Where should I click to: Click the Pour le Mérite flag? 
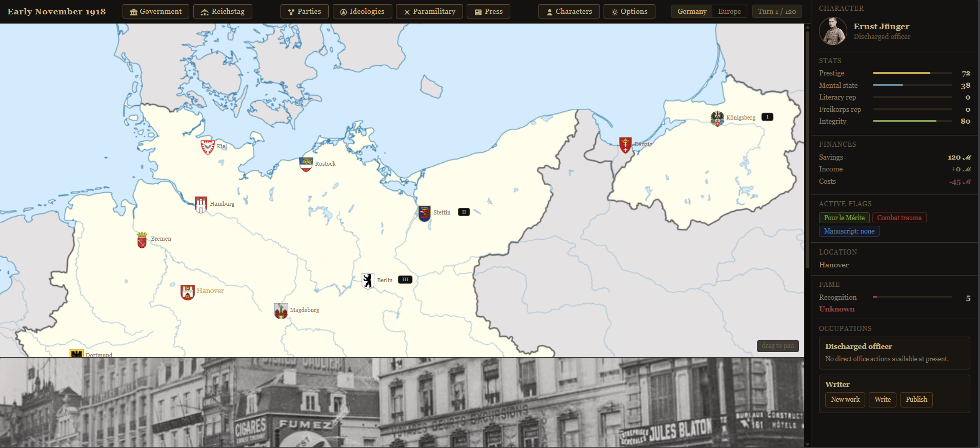pos(844,218)
